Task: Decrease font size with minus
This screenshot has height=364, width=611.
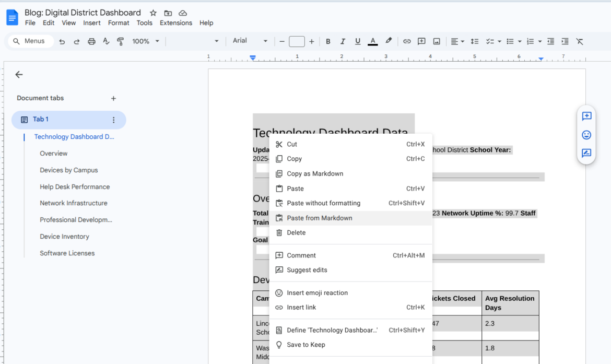Action: 281,41
